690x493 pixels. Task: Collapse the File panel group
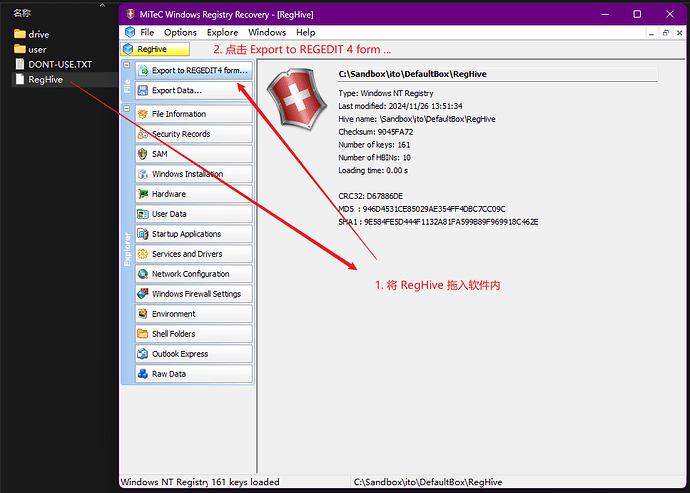[x=127, y=65]
